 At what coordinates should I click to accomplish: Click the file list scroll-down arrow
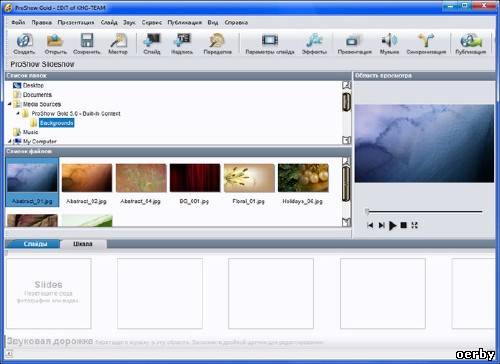point(347,222)
